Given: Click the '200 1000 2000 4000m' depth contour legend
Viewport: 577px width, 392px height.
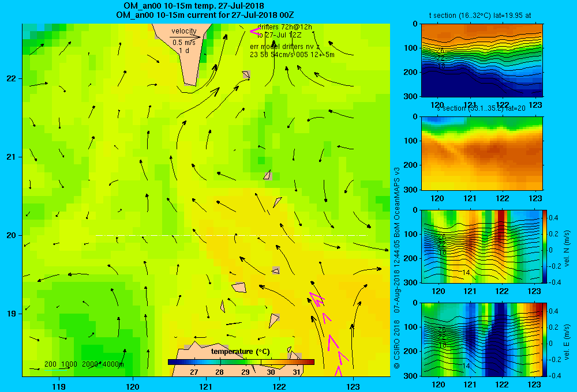Looking at the screenshot, I should 84,364.
